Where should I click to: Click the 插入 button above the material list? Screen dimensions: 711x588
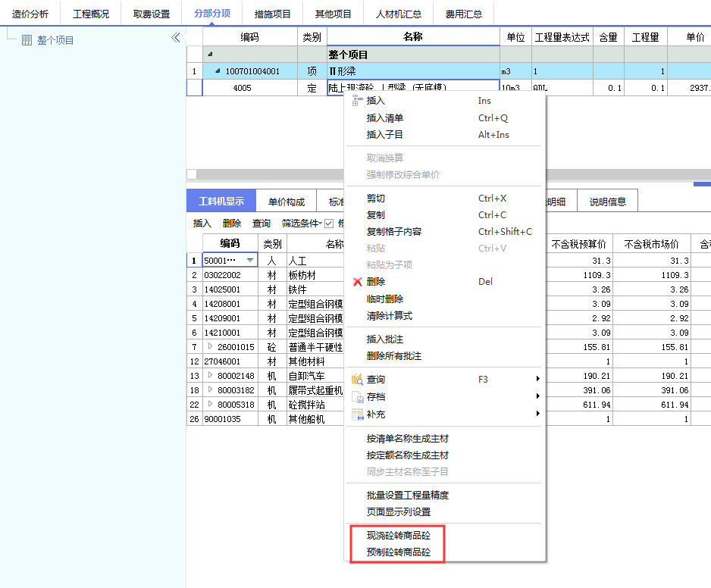pyautogui.click(x=201, y=225)
